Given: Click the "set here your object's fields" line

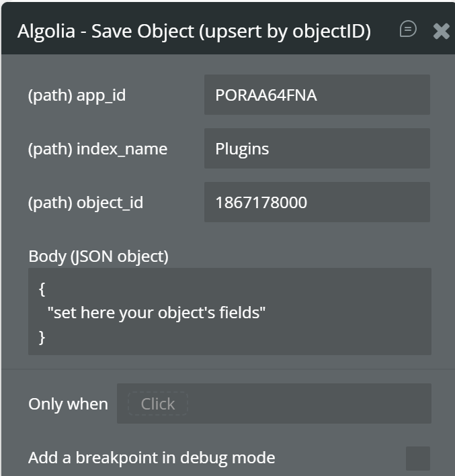Looking at the screenshot, I should pyautogui.click(x=157, y=312).
